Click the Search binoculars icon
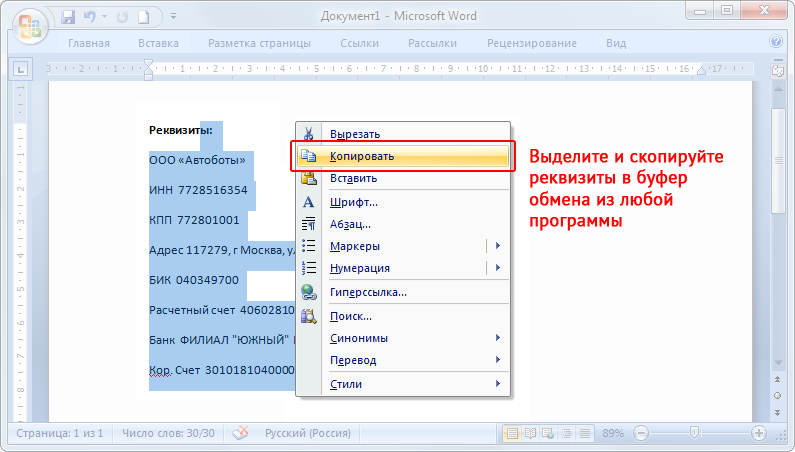Image resolution: width=795 pixels, height=452 pixels. (x=308, y=316)
